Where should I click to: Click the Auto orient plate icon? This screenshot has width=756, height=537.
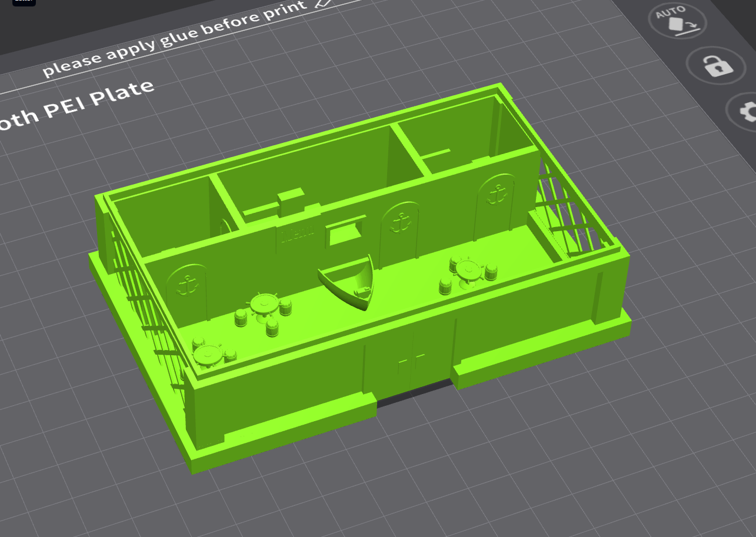point(677,21)
